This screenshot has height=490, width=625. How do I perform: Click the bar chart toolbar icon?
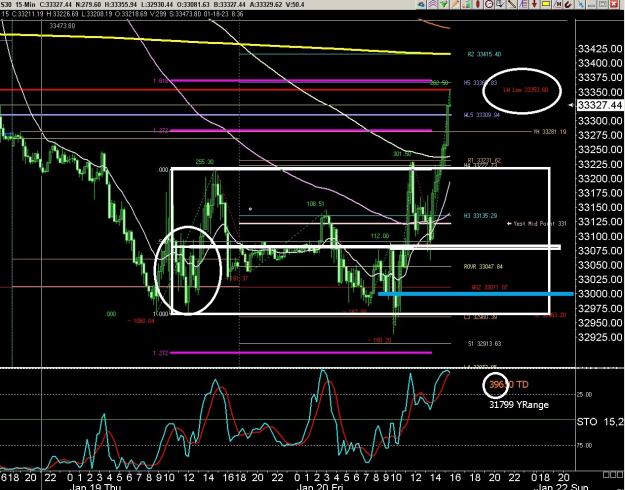[466, 4]
